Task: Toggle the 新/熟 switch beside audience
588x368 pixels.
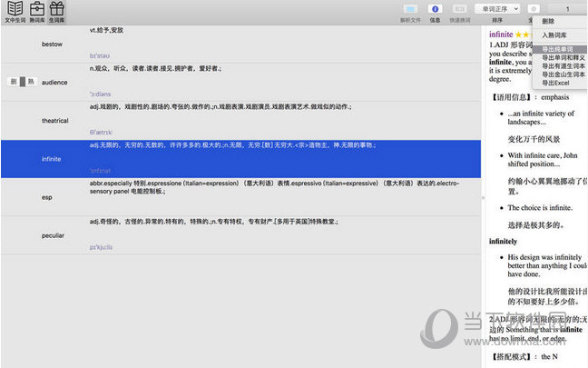Action: 20,82
